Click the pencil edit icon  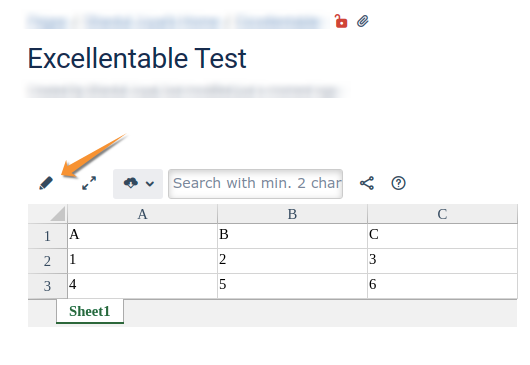point(46,183)
